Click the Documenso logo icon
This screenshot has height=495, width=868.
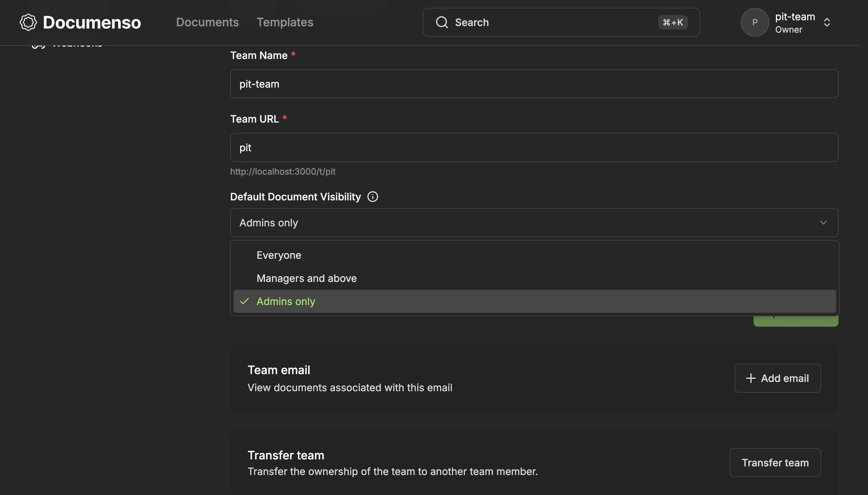[x=28, y=23]
